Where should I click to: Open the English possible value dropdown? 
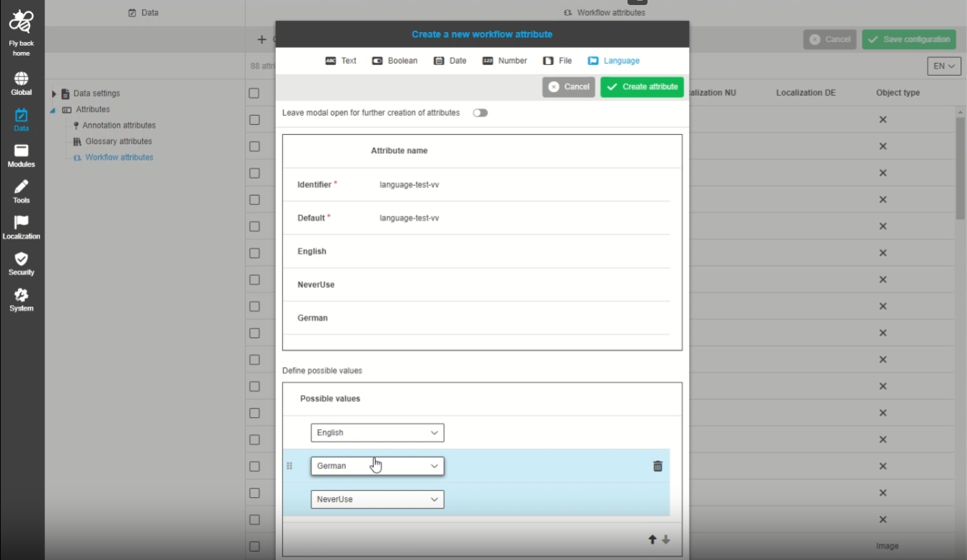point(377,433)
